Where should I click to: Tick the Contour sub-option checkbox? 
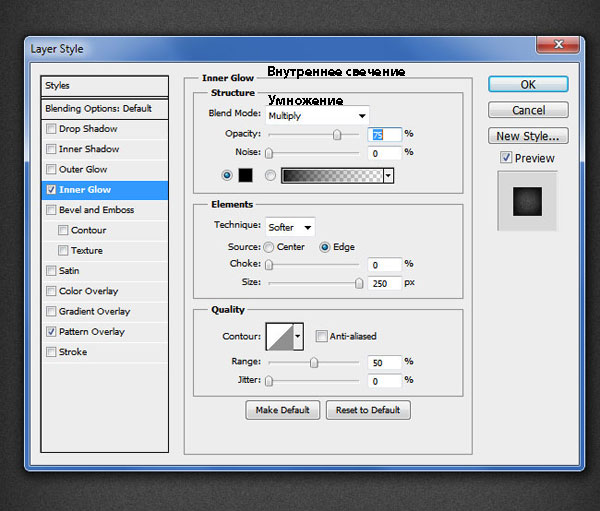click(63, 230)
